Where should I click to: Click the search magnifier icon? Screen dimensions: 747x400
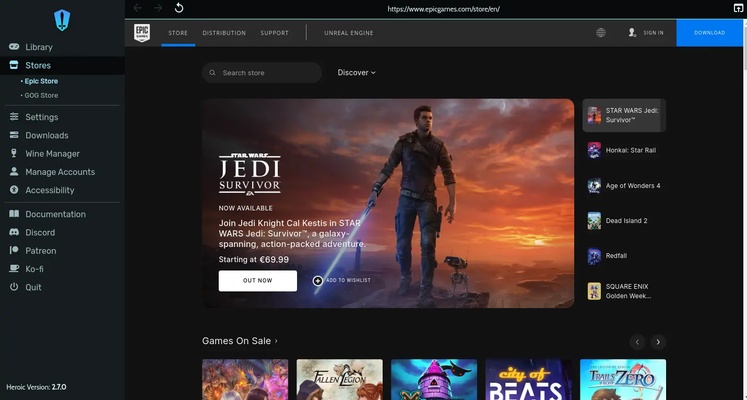pyautogui.click(x=212, y=73)
